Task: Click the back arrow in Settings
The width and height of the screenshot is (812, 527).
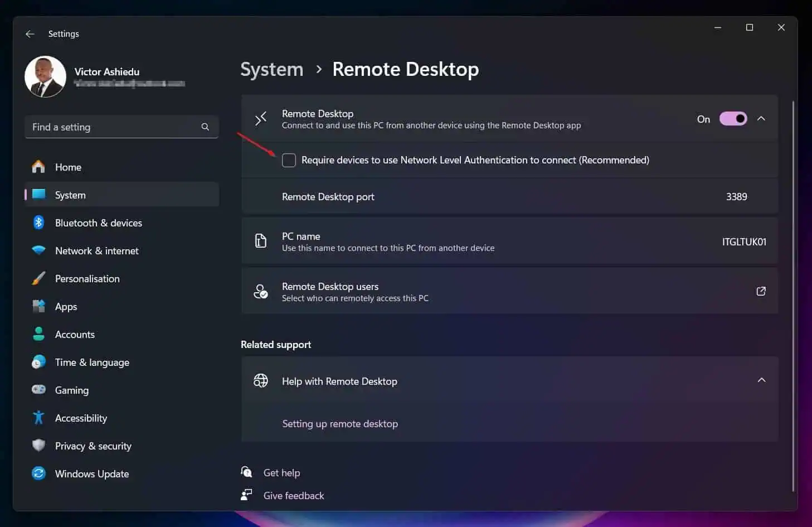Action: (x=30, y=34)
